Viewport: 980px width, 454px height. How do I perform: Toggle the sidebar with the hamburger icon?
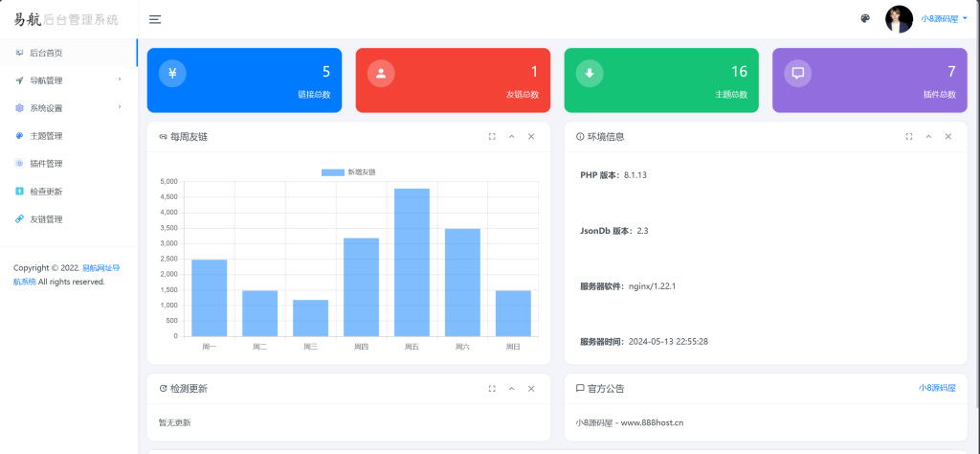[155, 19]
